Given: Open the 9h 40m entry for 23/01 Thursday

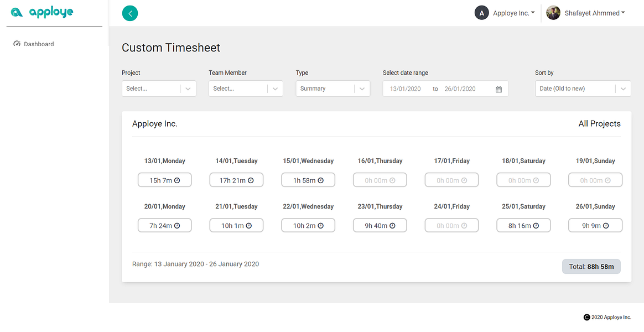Looking at the screenshot, I should click(380, 226).
